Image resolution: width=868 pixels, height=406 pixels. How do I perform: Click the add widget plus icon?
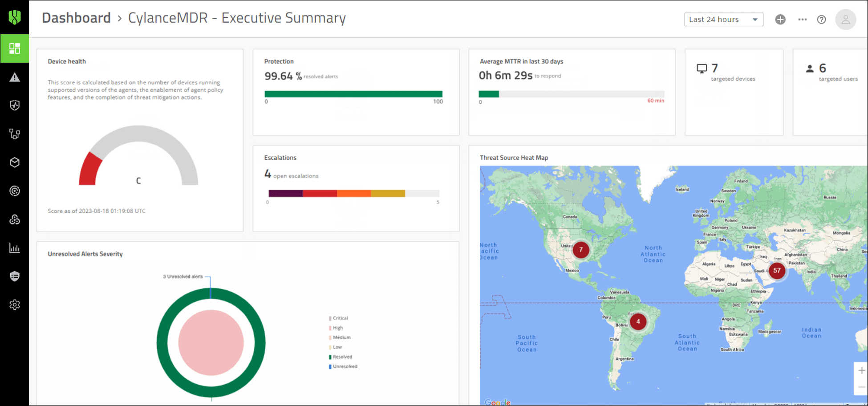coord(780,20)
